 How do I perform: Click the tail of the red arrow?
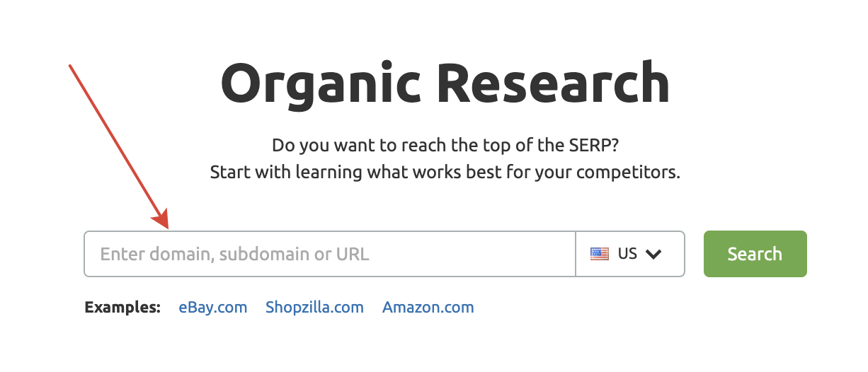tap(71, 67)
